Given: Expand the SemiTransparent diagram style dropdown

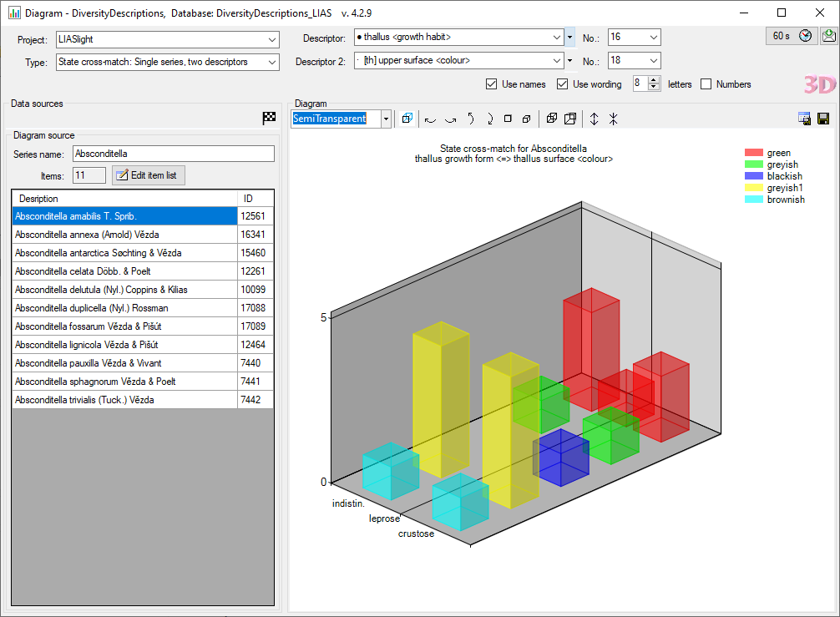Looking at the screenshot, I should pos(386,119).
